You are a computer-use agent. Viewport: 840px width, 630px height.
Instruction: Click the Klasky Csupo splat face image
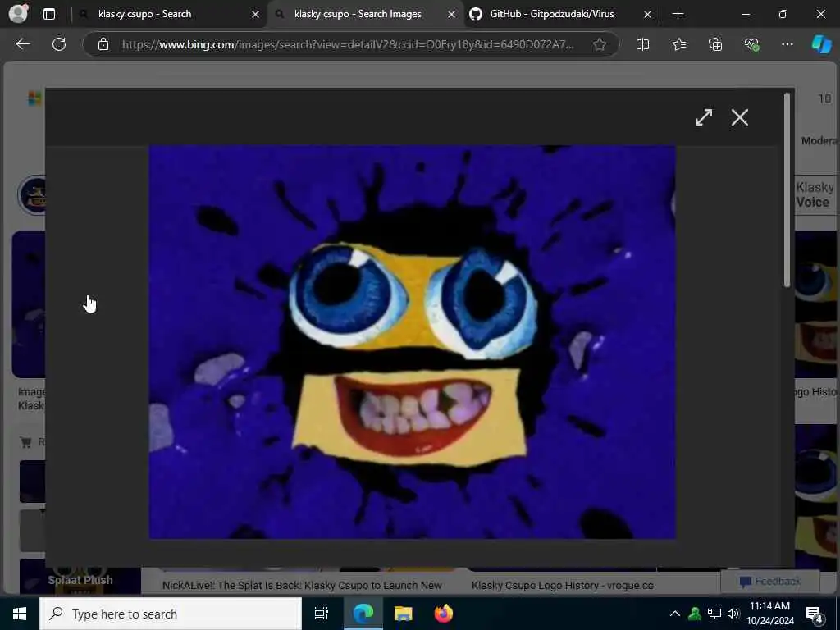[x=412, y=342]
